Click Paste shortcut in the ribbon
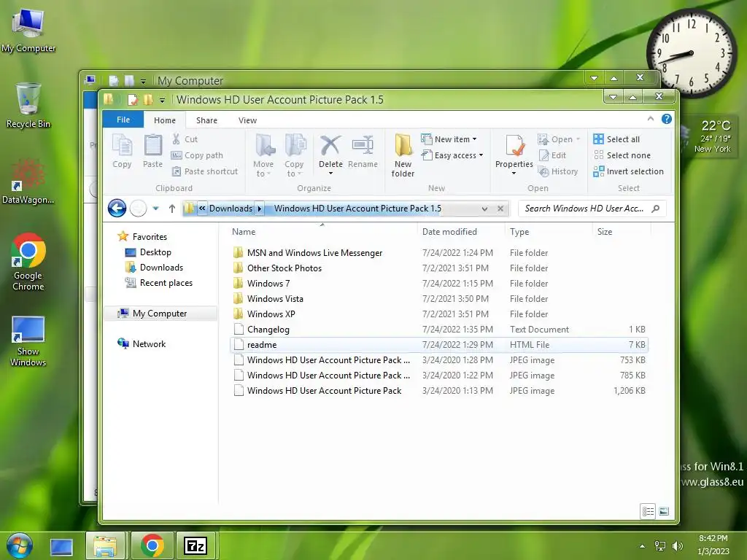Viewport: 747px width, 560px height. 204,171
